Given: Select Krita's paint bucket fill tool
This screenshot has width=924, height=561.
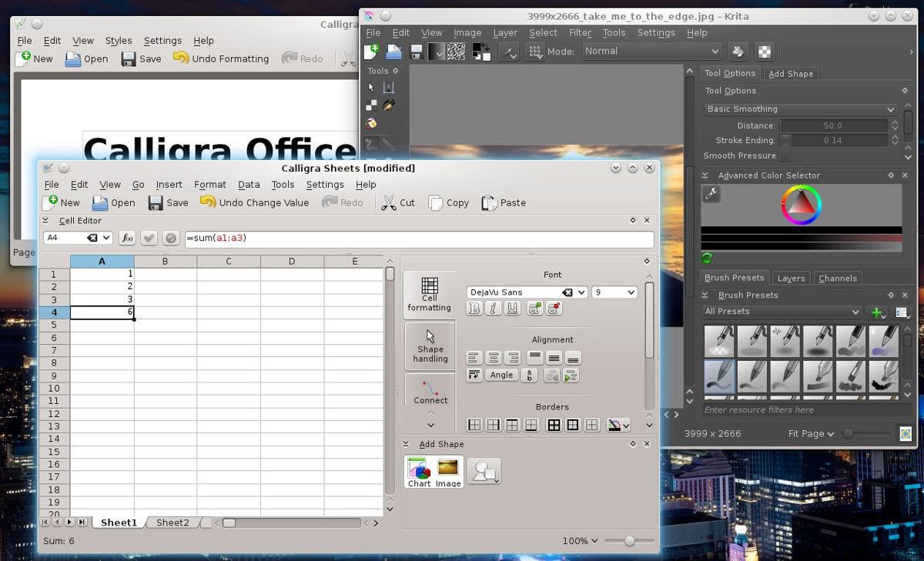Looking at the screenshot, I should [x=371, y=123].
